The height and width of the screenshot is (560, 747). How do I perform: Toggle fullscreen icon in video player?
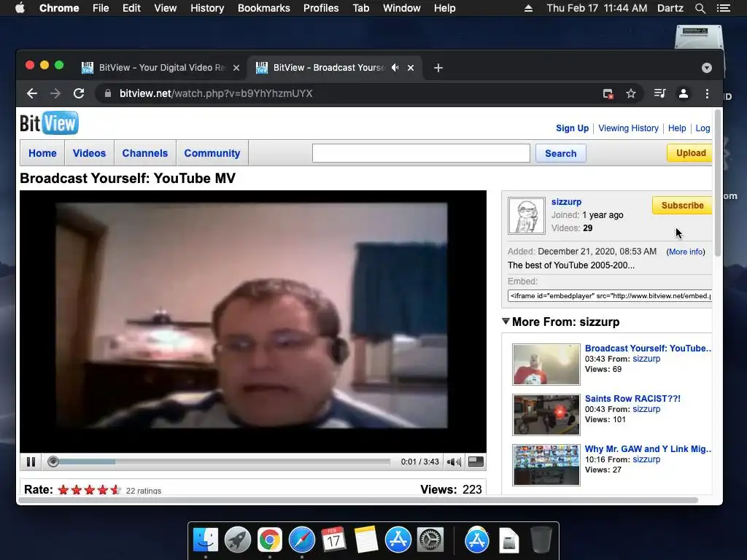(x=476, y=462)
